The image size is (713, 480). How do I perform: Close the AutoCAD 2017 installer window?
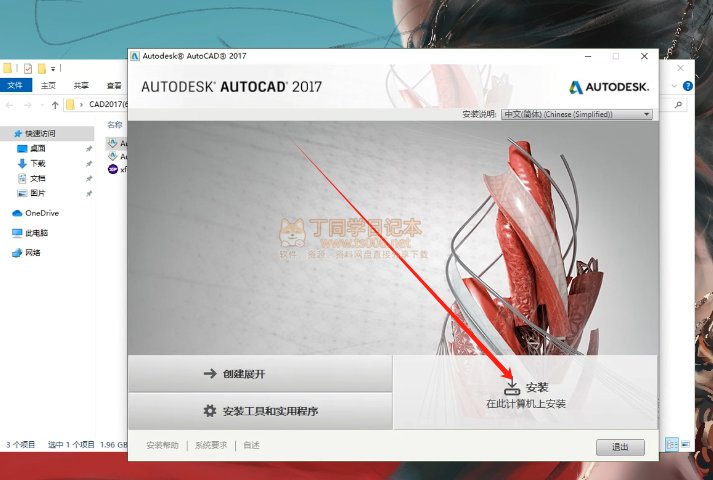point(644,56)
